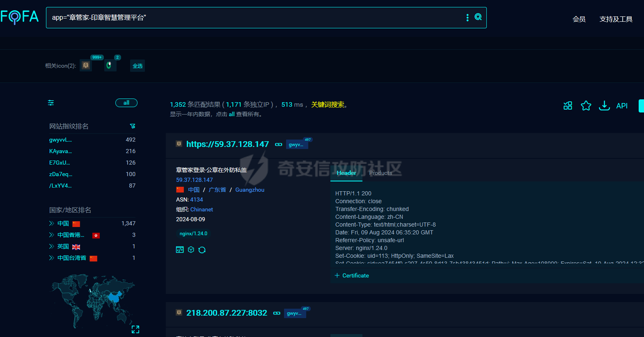Click 关键词搜索 keyword search link

(328, 104)
